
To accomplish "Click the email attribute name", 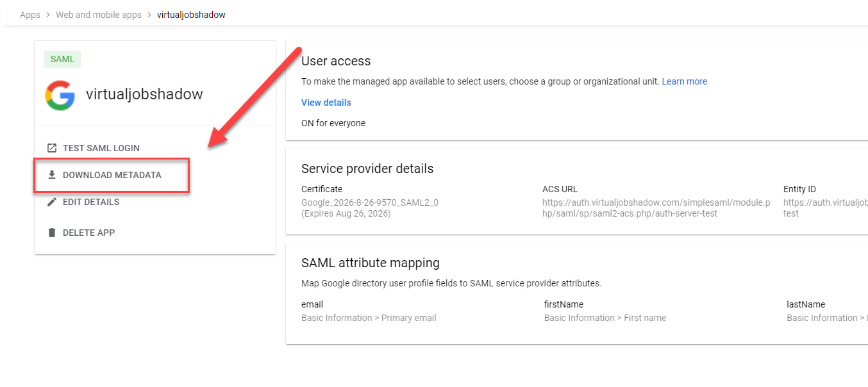I will point(312,304).
